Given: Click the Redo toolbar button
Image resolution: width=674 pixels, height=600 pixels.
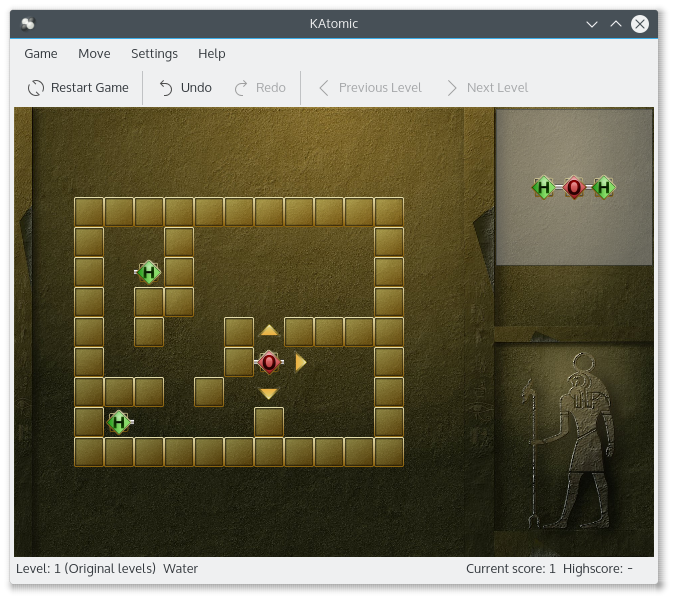Looking at the screenshot, I should tap(260, 88).
